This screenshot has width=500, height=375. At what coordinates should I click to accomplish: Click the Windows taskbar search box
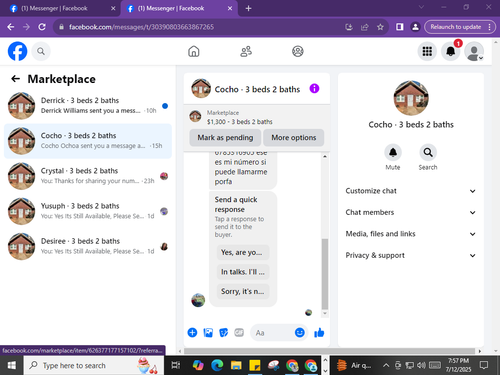(x=94, y=365)
